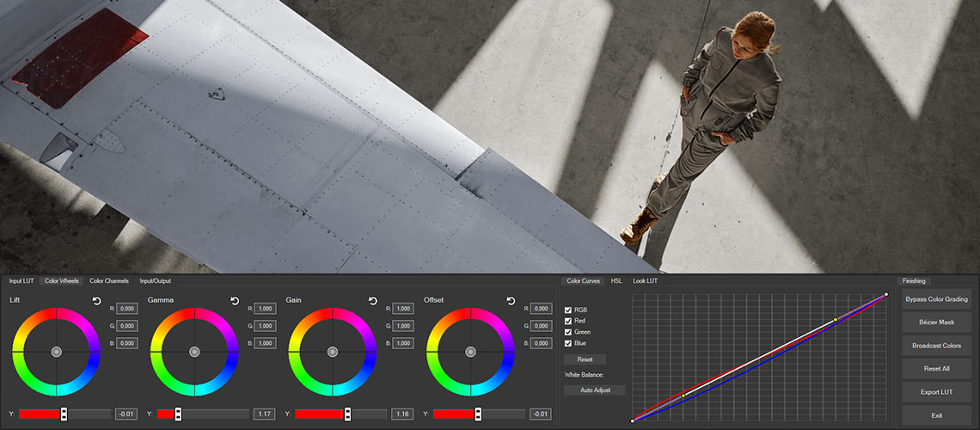The image size is (980, 430).
Task: Reset the Gamma color wheel
Action: [235, 300]
